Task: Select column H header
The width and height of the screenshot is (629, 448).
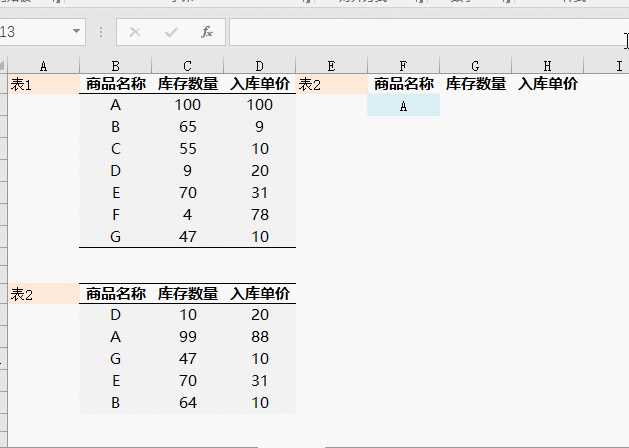Action: click(547, 65)
